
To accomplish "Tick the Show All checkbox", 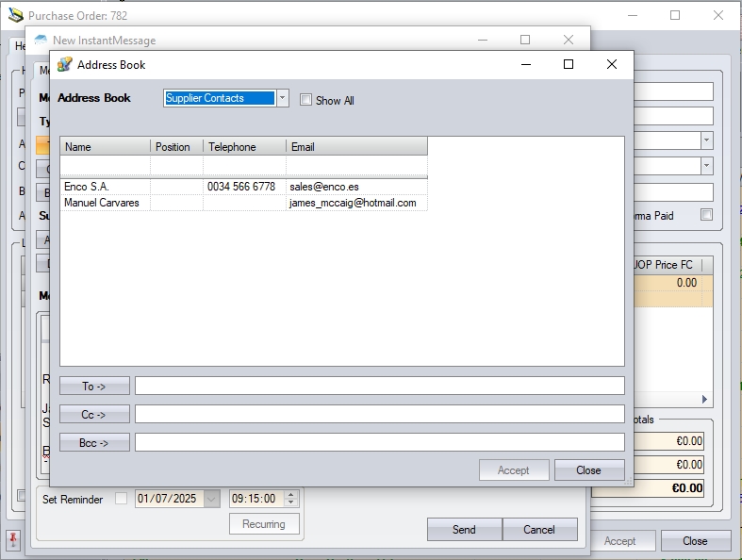I will point(305,99).
